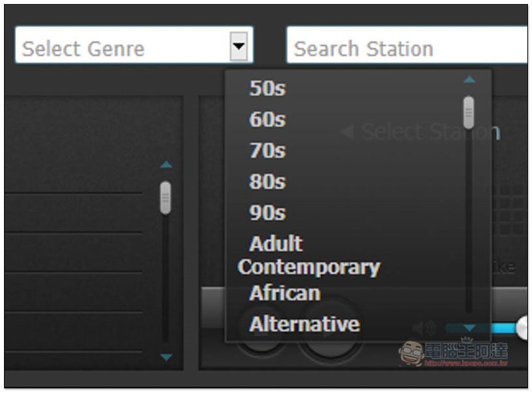The image size is (532, 393).
Task: Mute audio with the speaker icon
Action: [424, 327]
